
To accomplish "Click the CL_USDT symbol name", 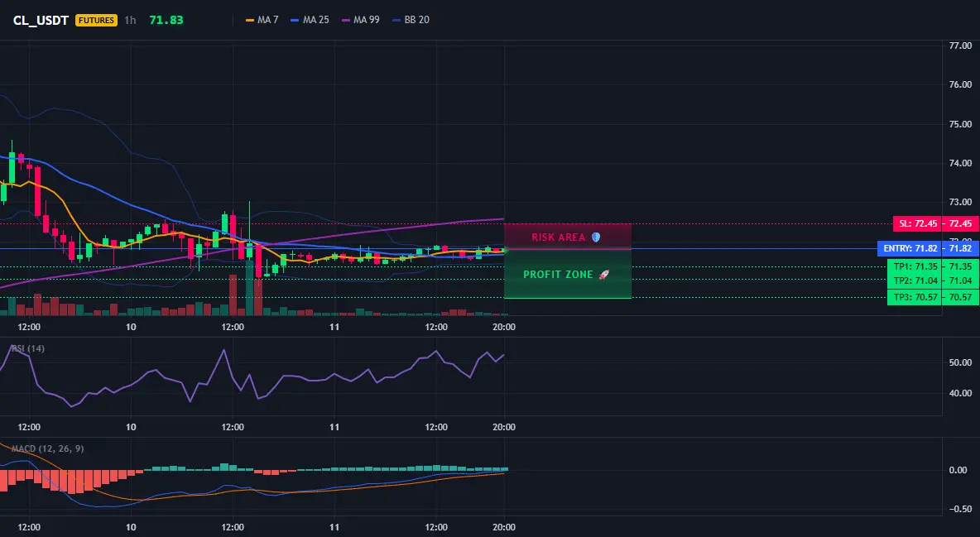I will pos(41,20).
